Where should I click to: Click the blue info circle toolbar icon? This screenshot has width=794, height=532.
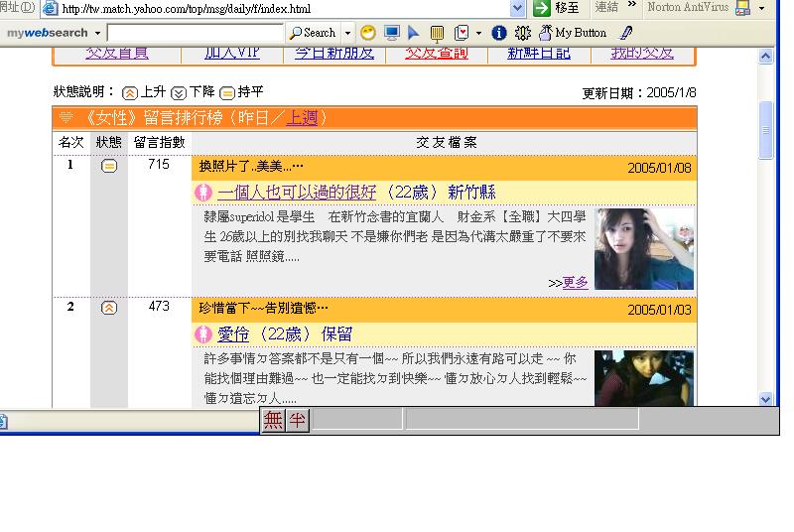click(499, 33)
